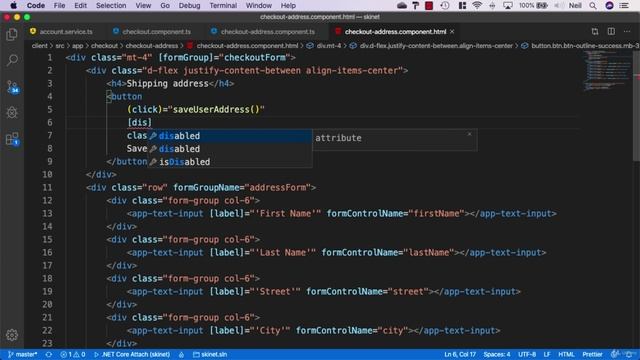Open the Help menu
Viewport: 640px width, 360px height.
[288, 5]
